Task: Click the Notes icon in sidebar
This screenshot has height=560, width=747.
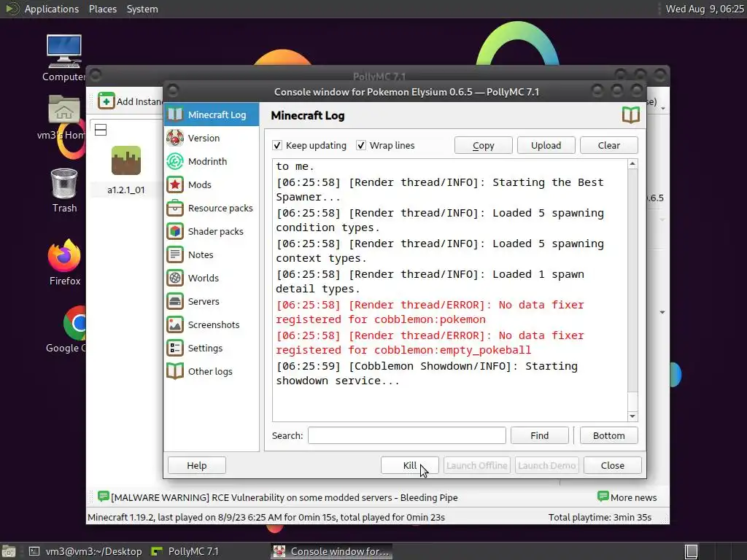Action: [x=175, y=254]
